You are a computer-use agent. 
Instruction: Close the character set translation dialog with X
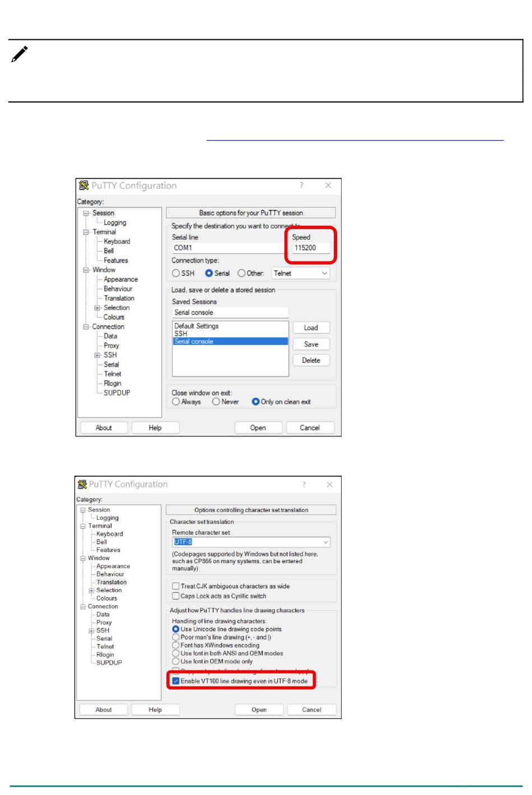coord(329,485)
